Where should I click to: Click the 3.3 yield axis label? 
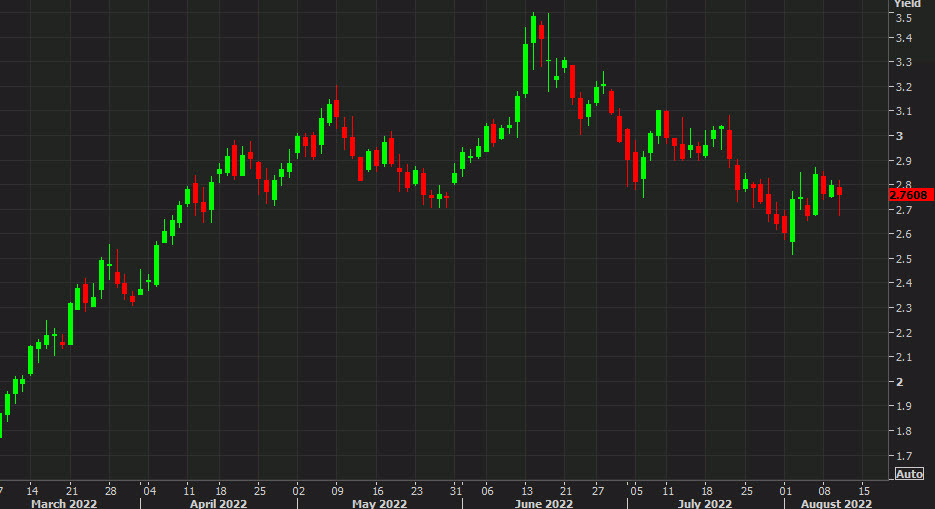tap(904, 62)
